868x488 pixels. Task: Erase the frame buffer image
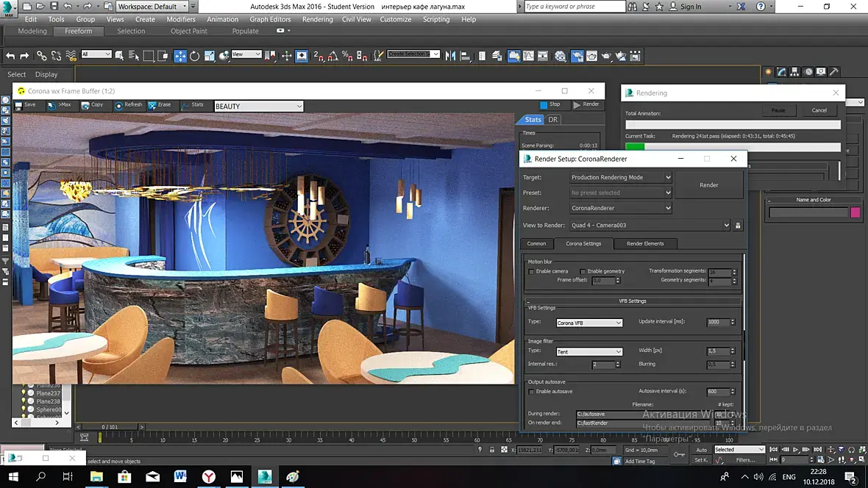click(159, 105)
